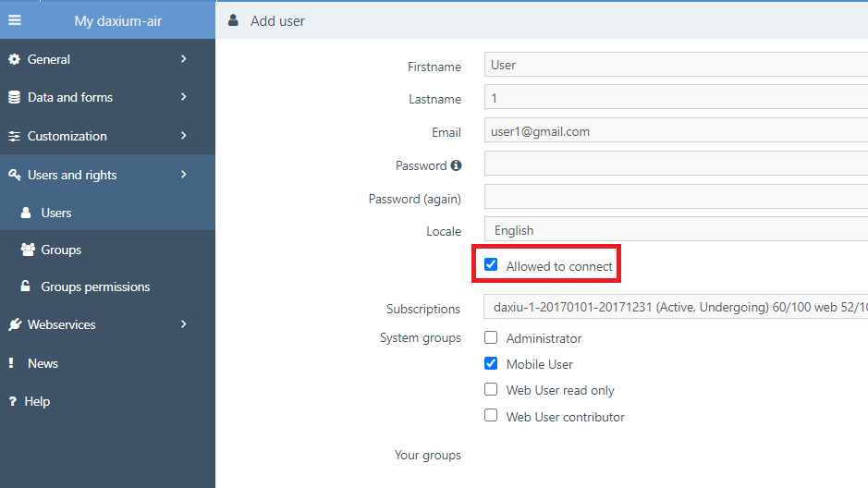The image size is (868, 488).
Task: Click the Web User contributor label
Action: point(565,417)
